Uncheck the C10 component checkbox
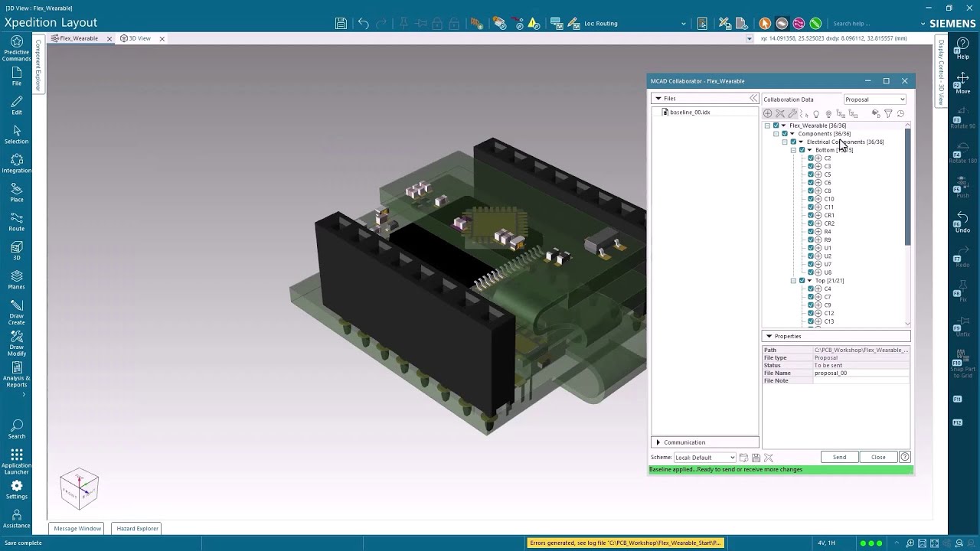 [x=811, y=199]
